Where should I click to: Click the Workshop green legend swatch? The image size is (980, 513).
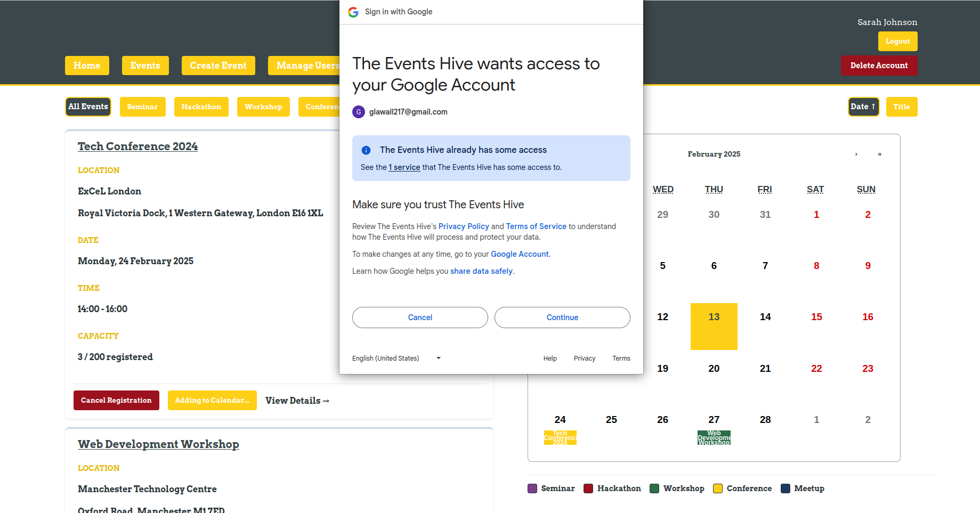[654, 488]
